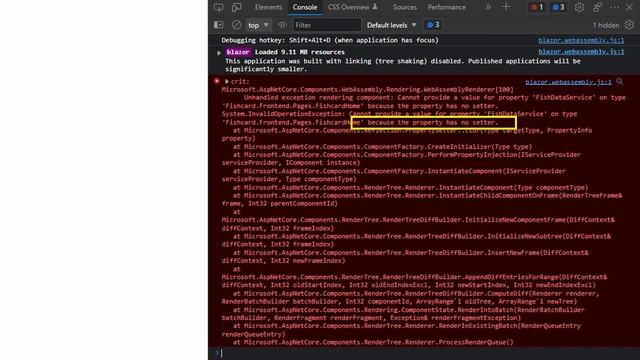The height and width of the screenshot is (360, 640).
Task: Click the red error icon beside crit
Action: 217,81
